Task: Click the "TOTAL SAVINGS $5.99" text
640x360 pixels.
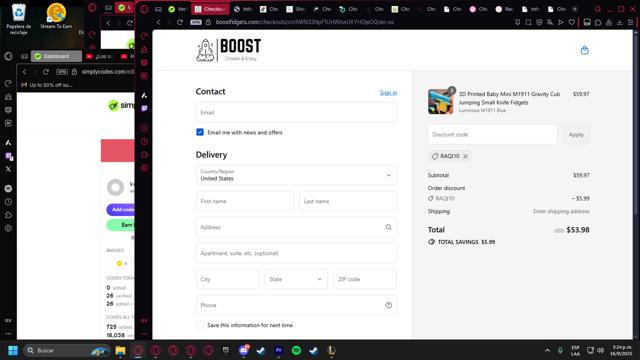Action: click(x=466, y=242)
